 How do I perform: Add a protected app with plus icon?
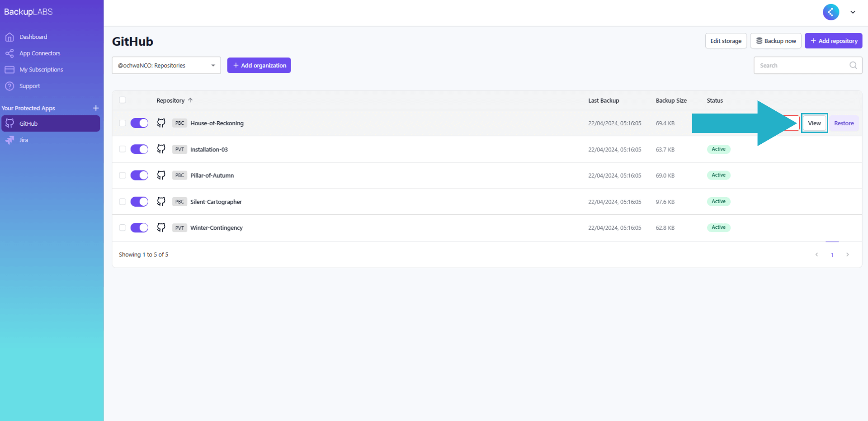tap(96, 108)
